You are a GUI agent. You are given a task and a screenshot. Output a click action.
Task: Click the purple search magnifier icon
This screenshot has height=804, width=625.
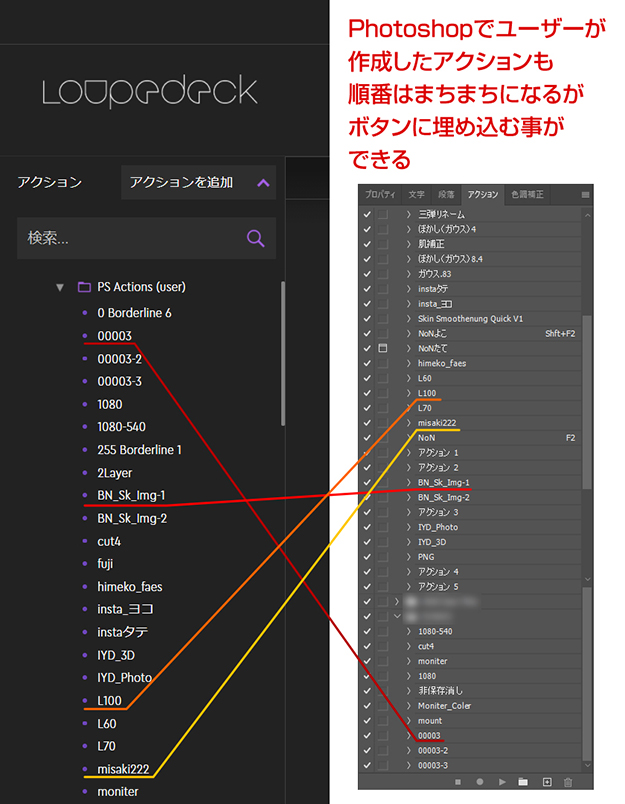click(255, 238)
